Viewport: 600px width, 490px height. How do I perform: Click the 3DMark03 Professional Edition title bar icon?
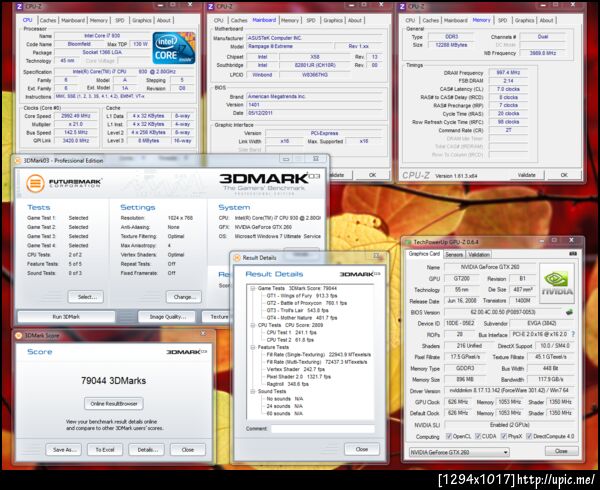coord(18,160)
